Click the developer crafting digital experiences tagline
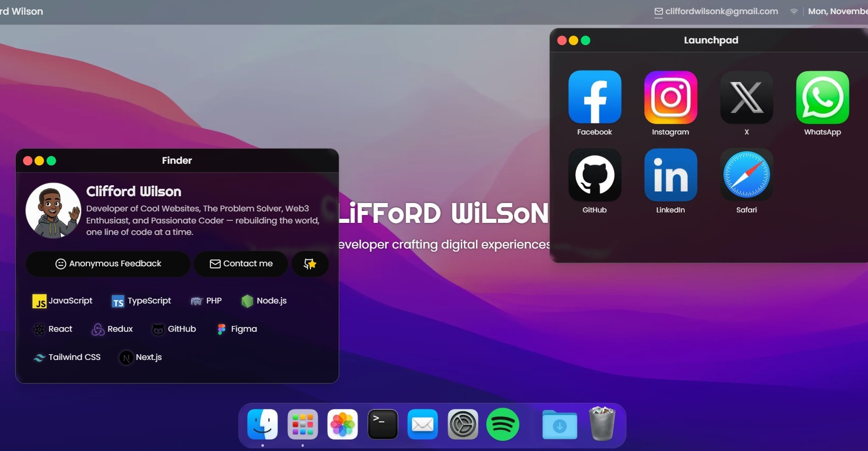 tap(444, 244)
